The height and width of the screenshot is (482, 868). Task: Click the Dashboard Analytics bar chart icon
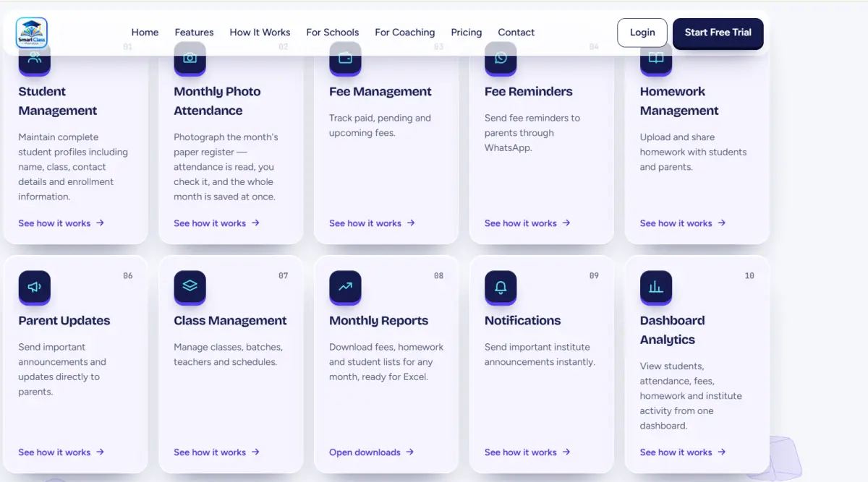(656, 287)
